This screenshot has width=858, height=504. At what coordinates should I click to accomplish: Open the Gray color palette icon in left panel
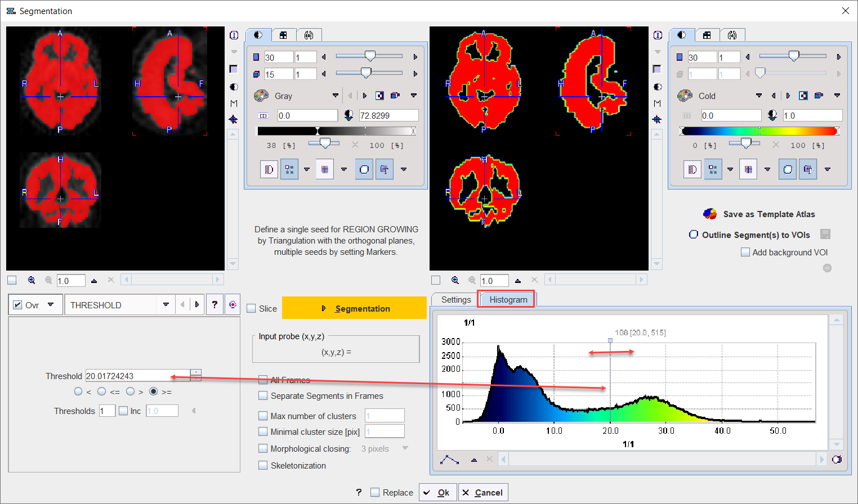[261, 96]
